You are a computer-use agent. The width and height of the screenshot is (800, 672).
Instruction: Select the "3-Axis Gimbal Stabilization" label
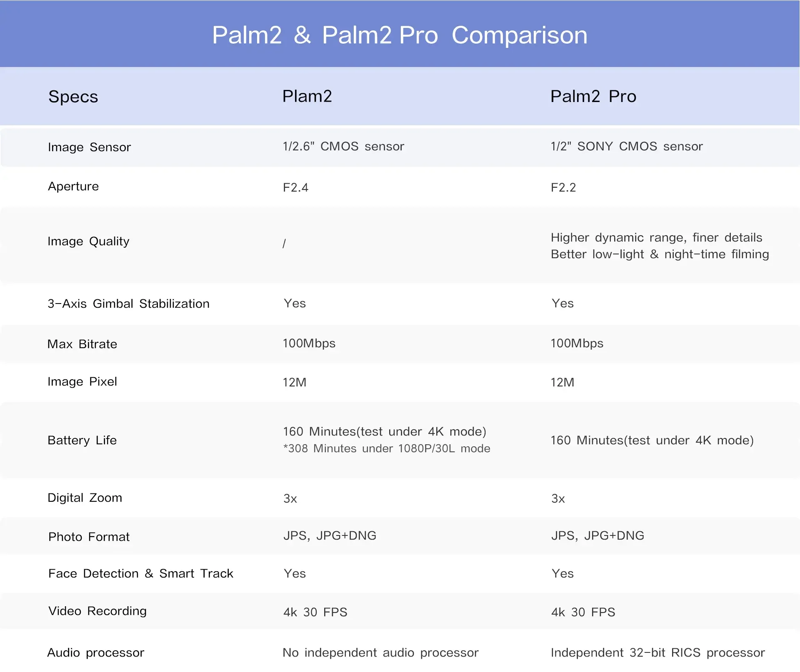click(128, 304)
